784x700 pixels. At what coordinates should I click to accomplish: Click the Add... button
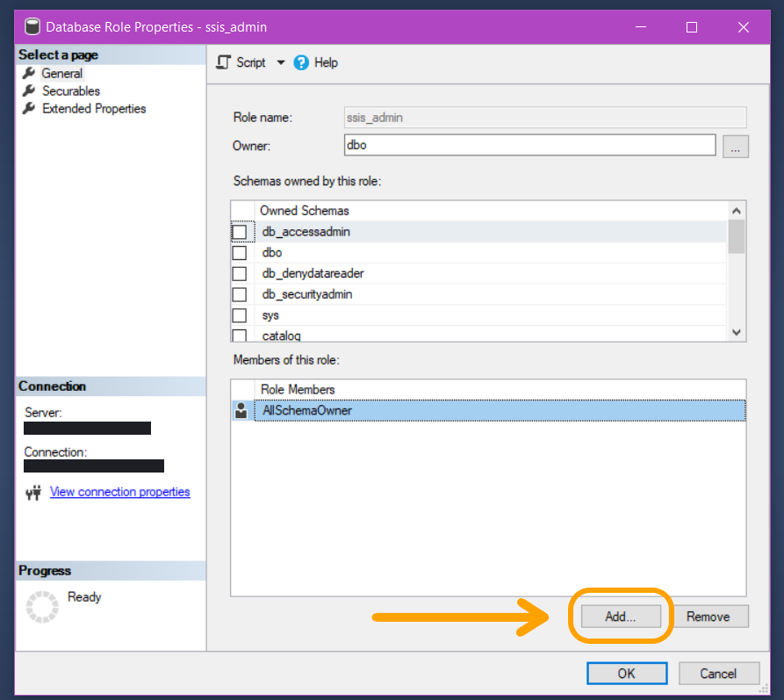[621, 617]
